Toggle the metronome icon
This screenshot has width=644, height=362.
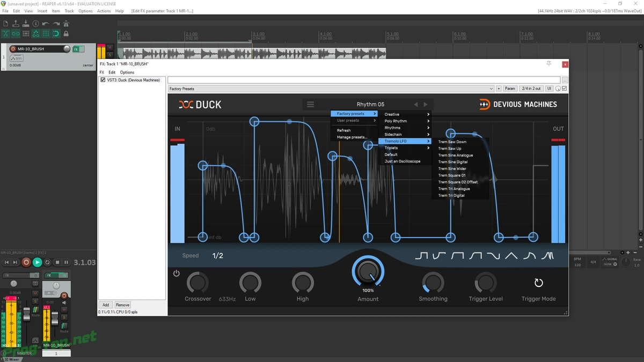(x=66, y=24)
